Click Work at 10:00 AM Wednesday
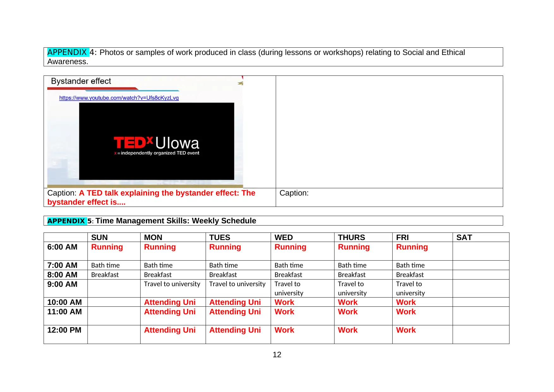The width and height of the screenshot is (554, 392). pyautogui.click(x=284, y=302)
